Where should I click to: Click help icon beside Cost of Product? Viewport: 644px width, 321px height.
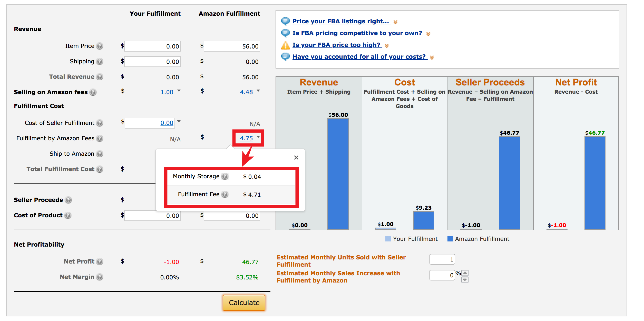[68, 215]
